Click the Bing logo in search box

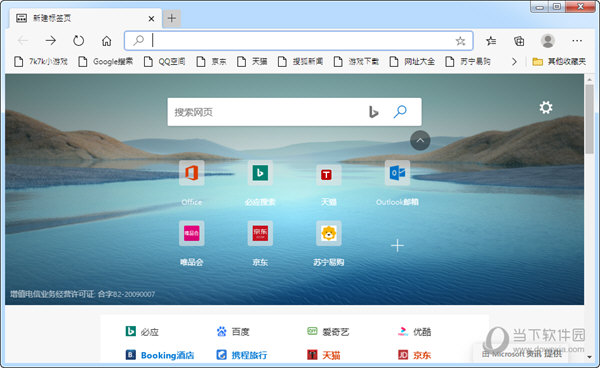pyautogui.click(x=373, y=112)
